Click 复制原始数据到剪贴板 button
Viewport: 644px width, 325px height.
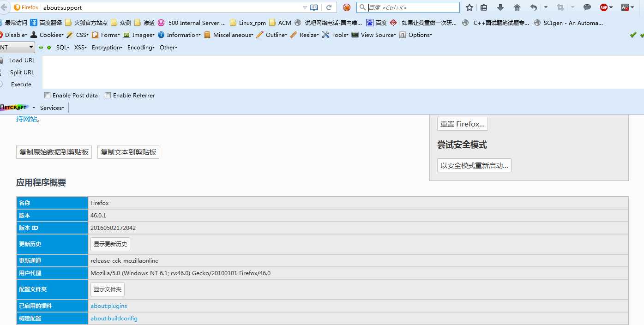click(x=54, y=152)
